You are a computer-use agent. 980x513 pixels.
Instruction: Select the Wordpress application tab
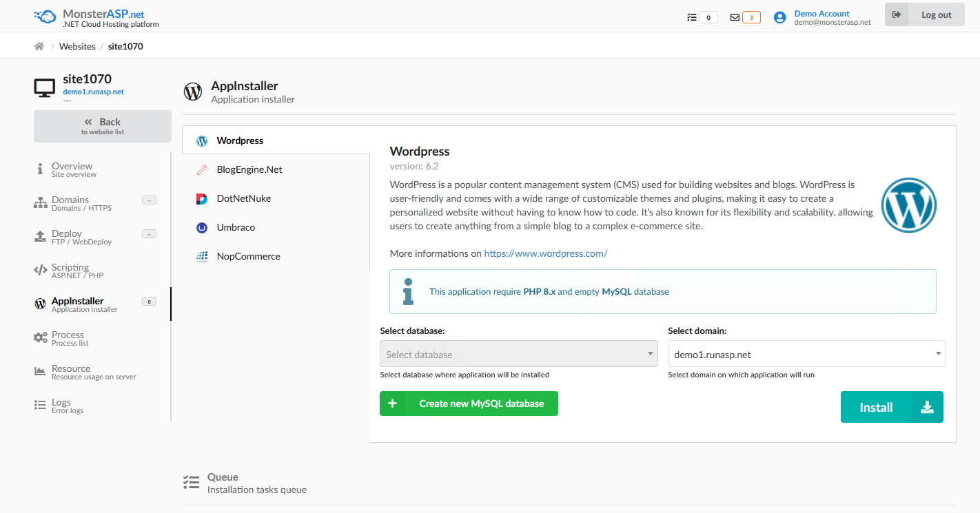[276, 140]
